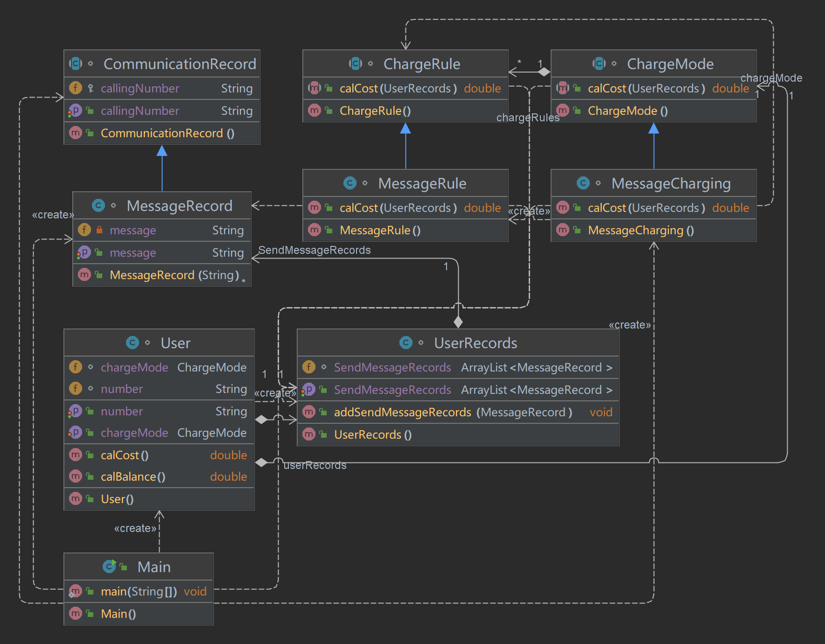Select the CommunicationRecord class title
This screenshot has width=825, height=644.
tap(180, 64)
